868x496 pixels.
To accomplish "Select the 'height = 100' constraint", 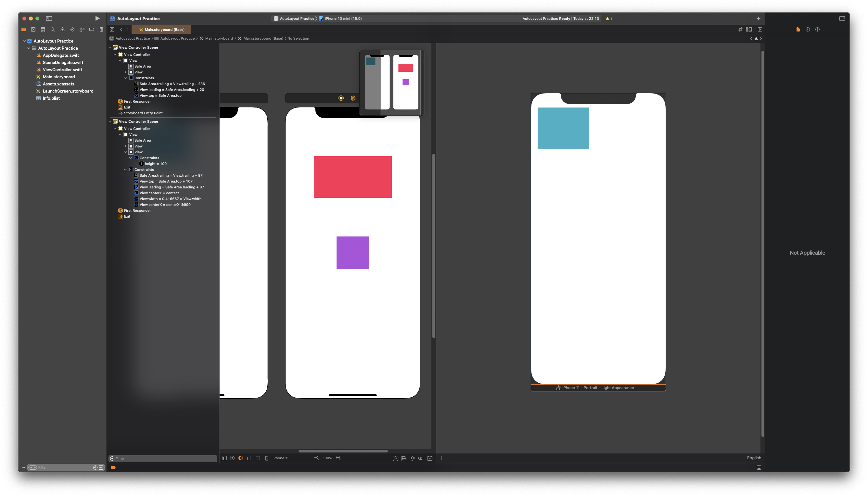I will click(x=155, y=164).
